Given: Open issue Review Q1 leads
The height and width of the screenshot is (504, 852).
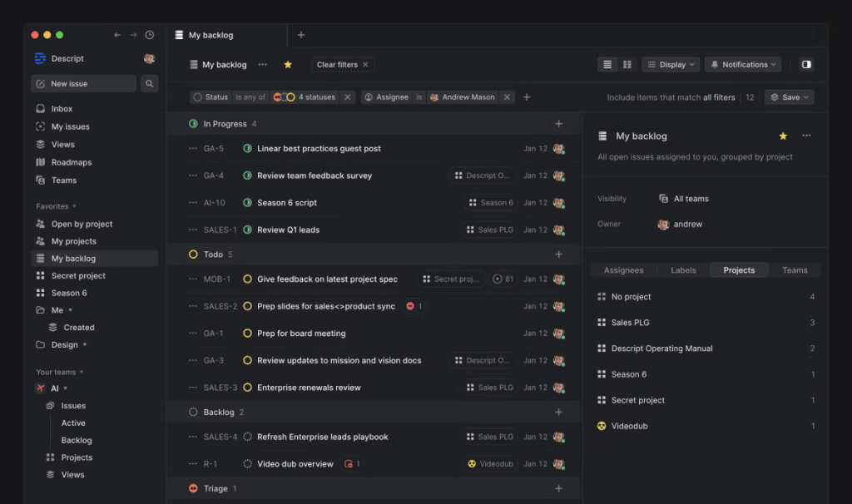Looking at the screenshot, I should click(x=289, y=230).
